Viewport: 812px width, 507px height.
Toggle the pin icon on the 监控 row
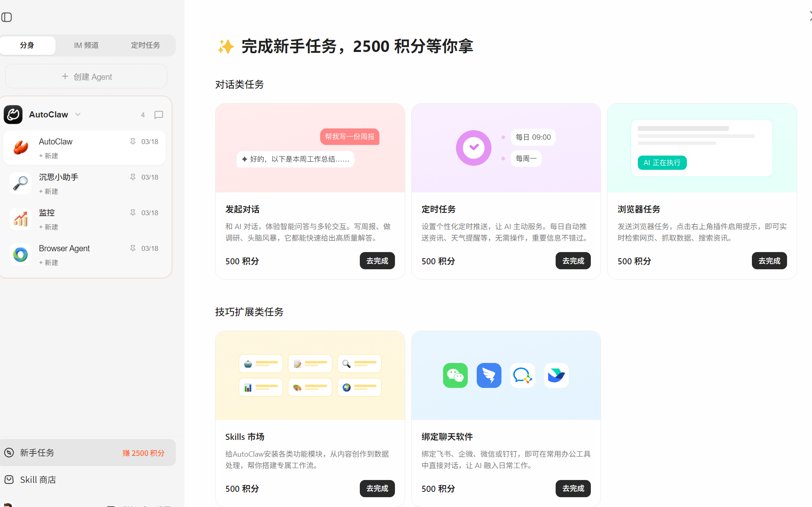click(133, 213)
